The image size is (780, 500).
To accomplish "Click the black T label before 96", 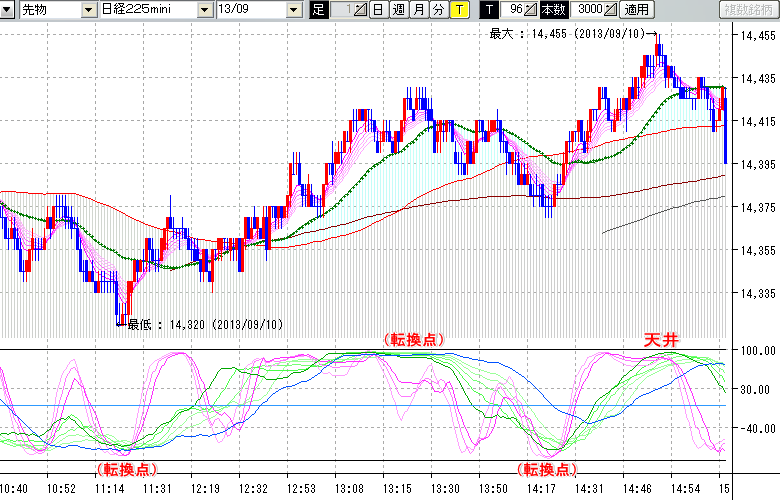I will click(489, 10).
